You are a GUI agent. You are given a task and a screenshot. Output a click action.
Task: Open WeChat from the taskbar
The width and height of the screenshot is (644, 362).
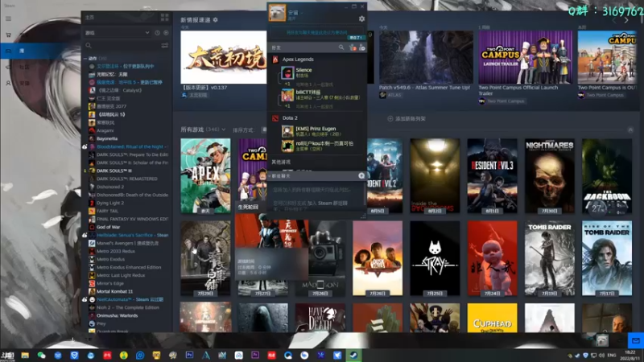pos(42,356)
